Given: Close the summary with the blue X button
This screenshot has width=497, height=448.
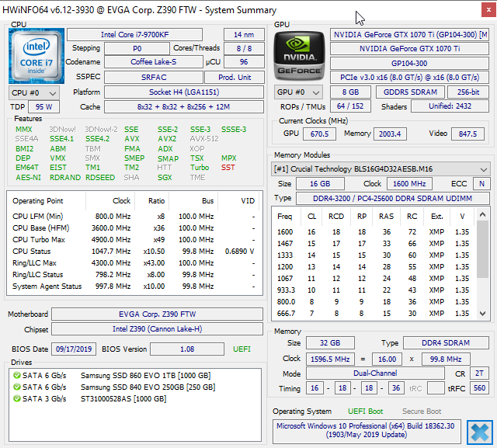Looking at the screenshot, I should coord(479,432).
